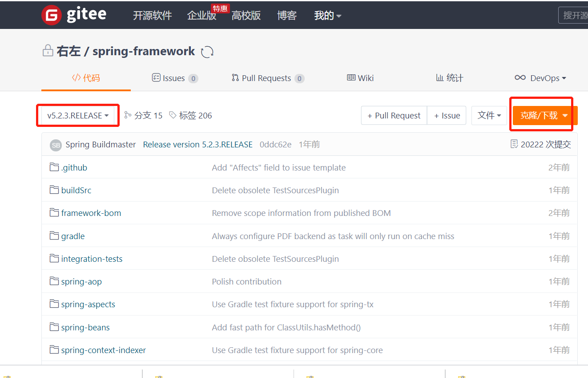Open the framework-bom folder
Image resolution: width=588 pixels, height=378 pixels.
[x=91, y=213]
